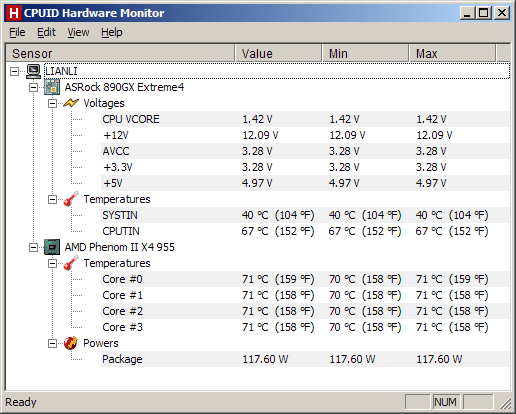Image resolution: width=516 pixels, height=414 pixels.
Task: Select the +3.3V sensor row
Action: coord(305,167)
